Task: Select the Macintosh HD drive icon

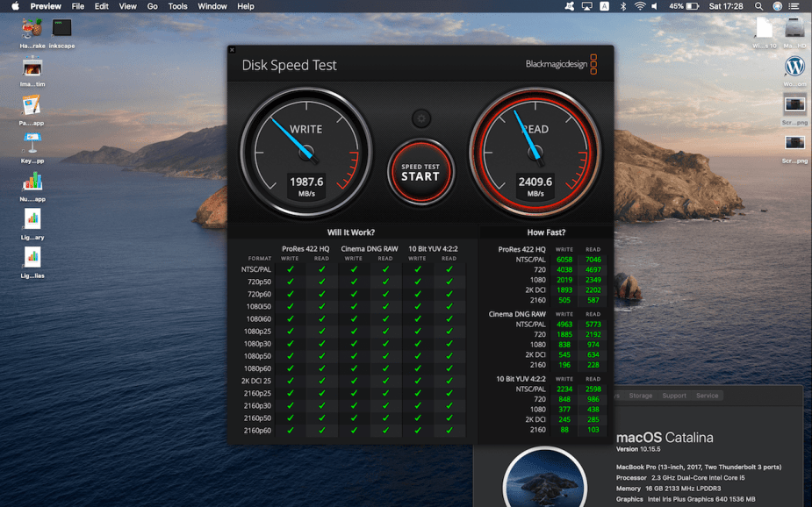Action: coord(794,28)
